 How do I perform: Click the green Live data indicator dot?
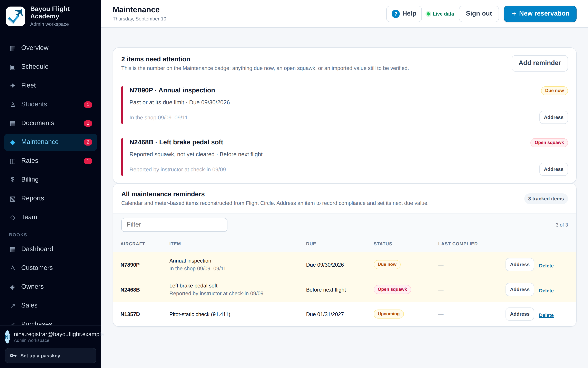[428, 14]
